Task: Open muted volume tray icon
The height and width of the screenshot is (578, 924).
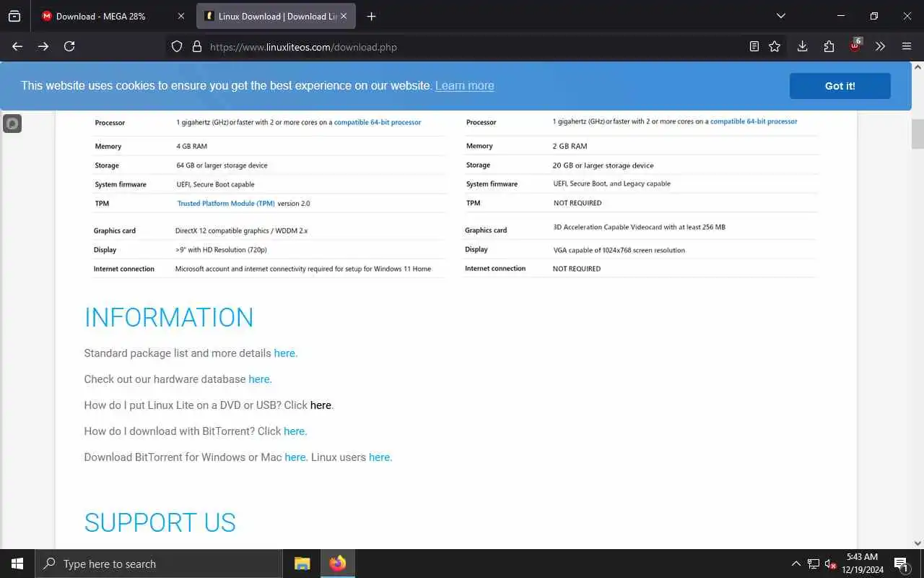Action: click(831, 564)
